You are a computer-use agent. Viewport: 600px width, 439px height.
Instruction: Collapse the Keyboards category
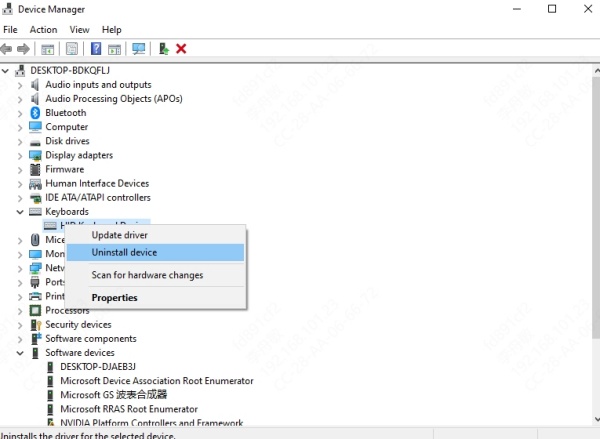tap(20, 212)
